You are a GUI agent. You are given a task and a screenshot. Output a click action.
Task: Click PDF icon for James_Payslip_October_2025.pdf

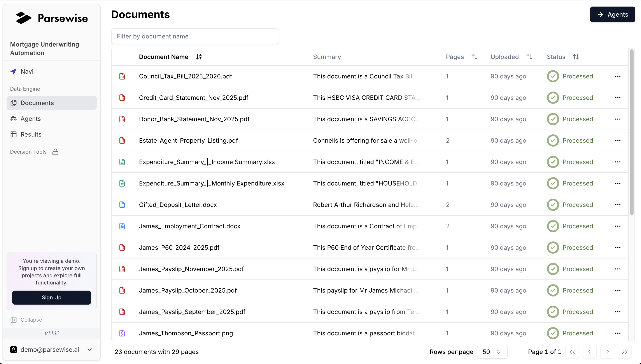tap(122, 291)
